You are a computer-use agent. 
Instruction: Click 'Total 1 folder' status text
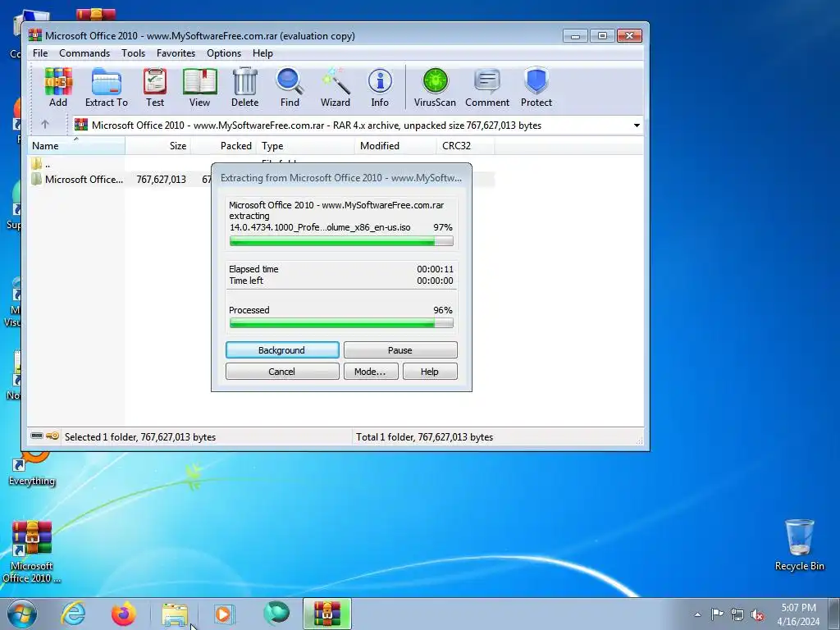(x=424, y=437)
